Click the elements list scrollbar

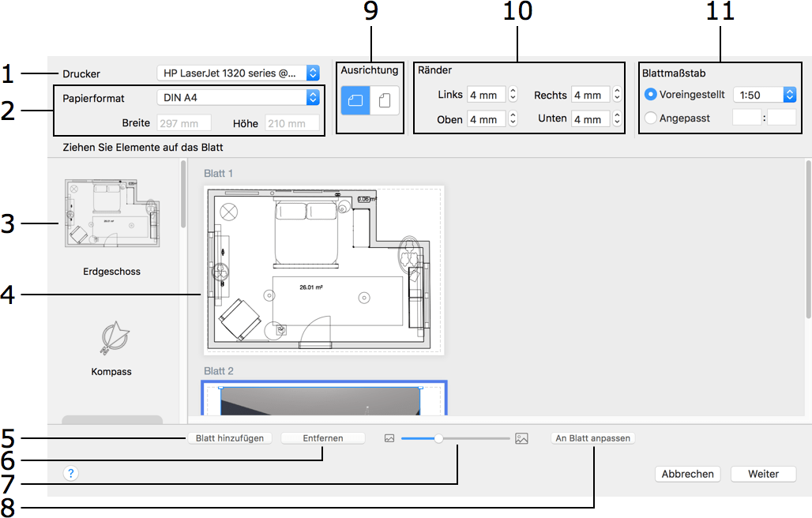[183, 194]
